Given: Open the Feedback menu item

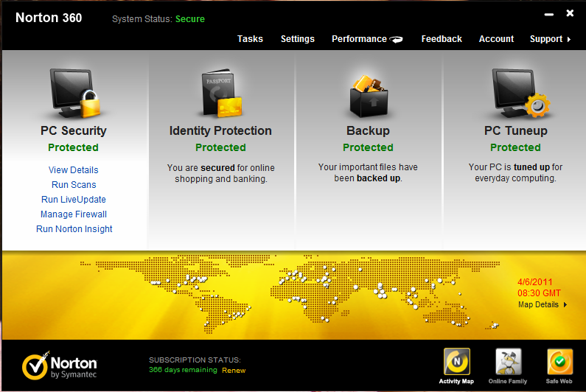Looking at the screenshot, I should click(442, 39).
